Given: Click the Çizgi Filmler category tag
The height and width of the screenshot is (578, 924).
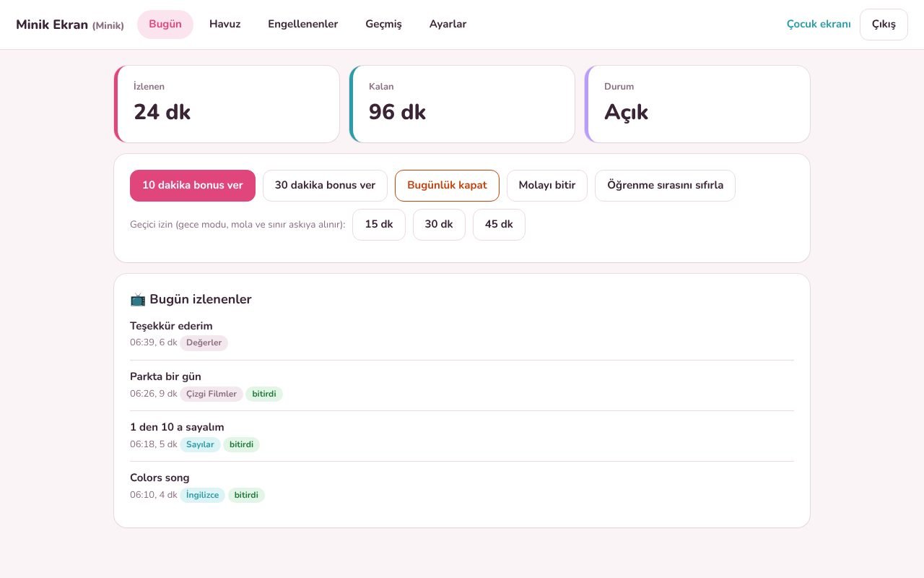Looking at the screenshot, I should pyautogui.click(x=212, y=394).
